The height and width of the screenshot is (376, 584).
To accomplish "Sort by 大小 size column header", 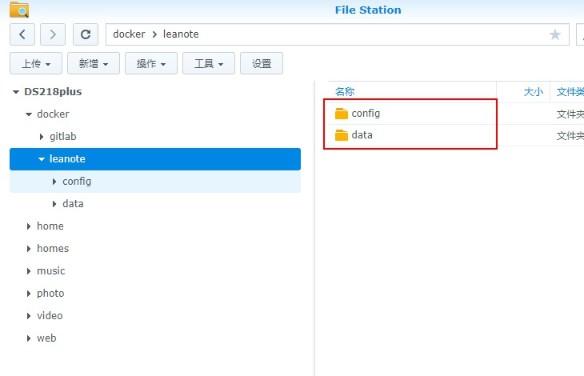I will (533, 92).
